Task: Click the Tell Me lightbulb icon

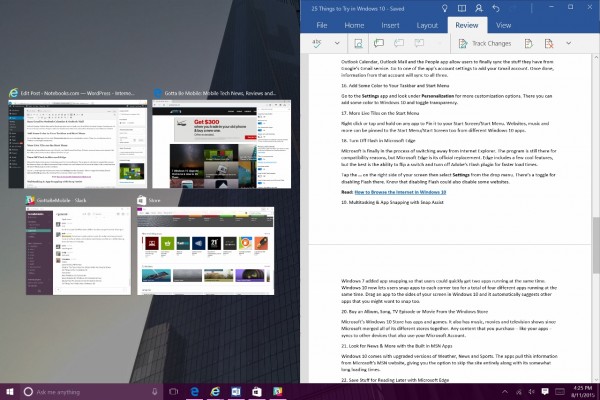Action: pos(445,8)
